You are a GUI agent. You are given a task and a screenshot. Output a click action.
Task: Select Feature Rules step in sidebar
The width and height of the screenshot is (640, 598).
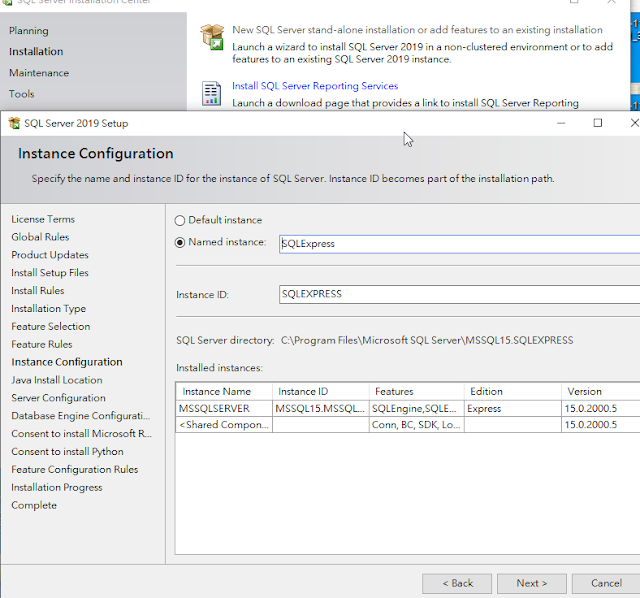[x=42, y=345]
